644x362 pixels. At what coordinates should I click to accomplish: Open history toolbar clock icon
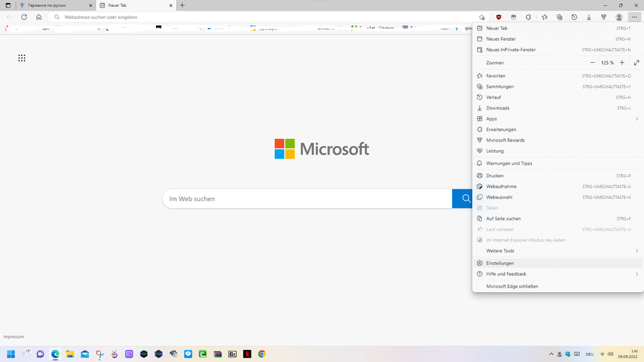(x=574, y=17)
